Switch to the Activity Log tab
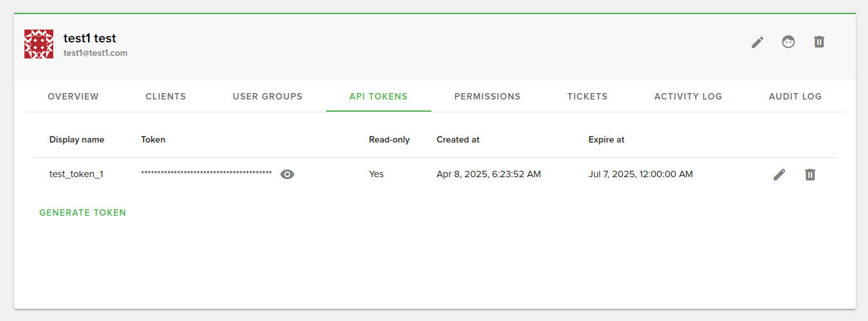This screenshot has width=868, height=321. point(688,96)
